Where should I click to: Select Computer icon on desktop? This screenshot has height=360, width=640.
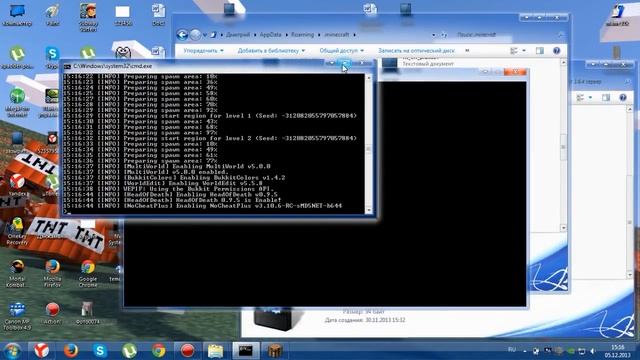pyautogui.click(x=17, y=16)
